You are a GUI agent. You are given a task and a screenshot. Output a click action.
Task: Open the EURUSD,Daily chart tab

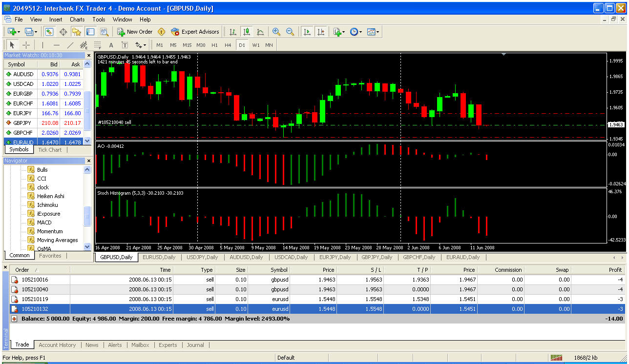point(159,257)
